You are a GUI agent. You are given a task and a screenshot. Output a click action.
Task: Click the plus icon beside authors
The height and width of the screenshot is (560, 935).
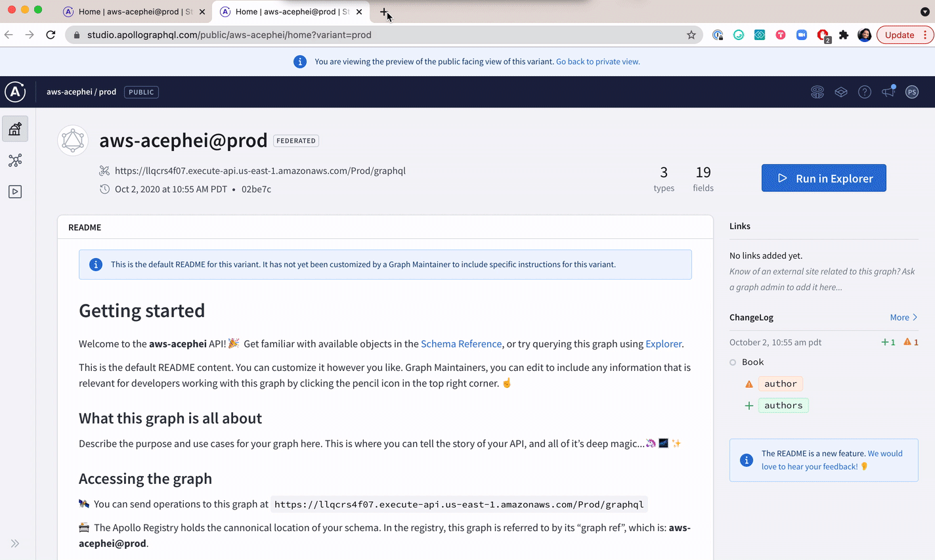[749, 406]
